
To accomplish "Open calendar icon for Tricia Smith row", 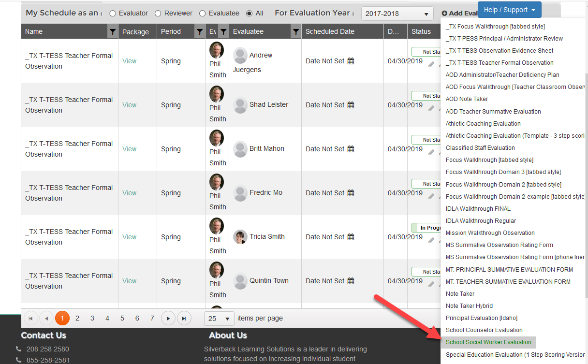I will click(x=351, y=237).
